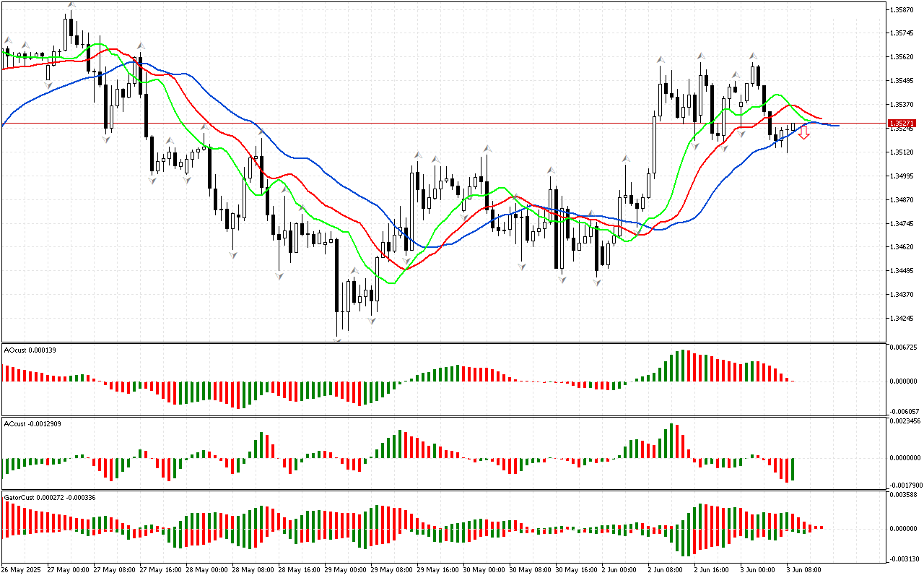Viewport: 924px width, 578px height.
Task: Click the AOcust indicator label
Action: [x=30, y=350]
